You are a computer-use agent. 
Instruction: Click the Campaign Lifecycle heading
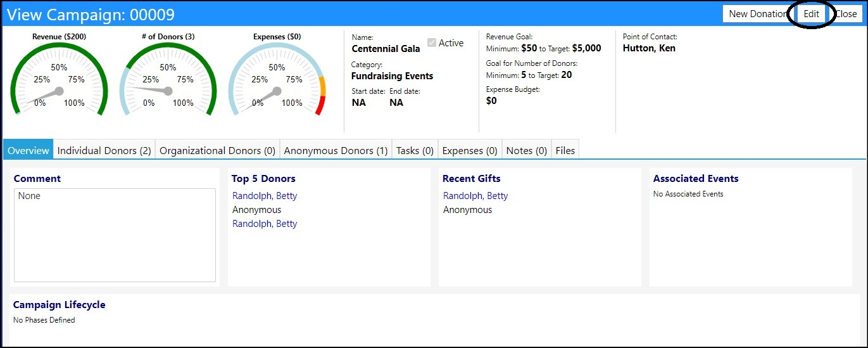pyautogui.click(x=60, y=305)
